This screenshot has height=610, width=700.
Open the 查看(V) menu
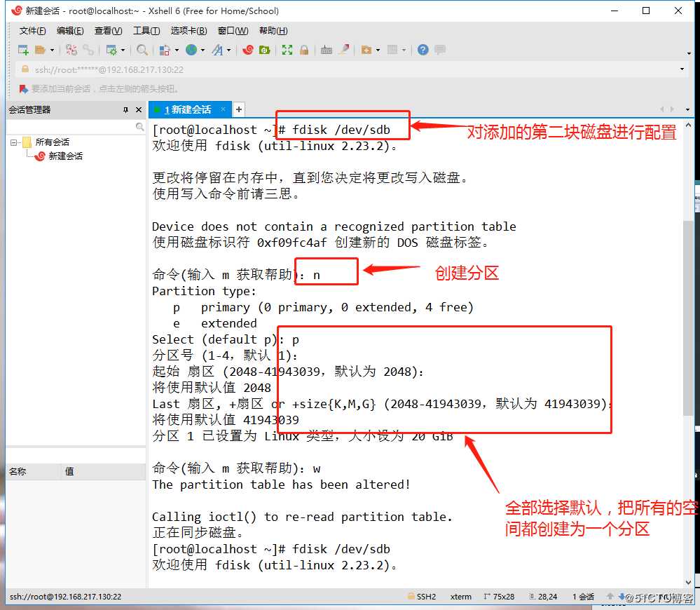click(107, 30)
